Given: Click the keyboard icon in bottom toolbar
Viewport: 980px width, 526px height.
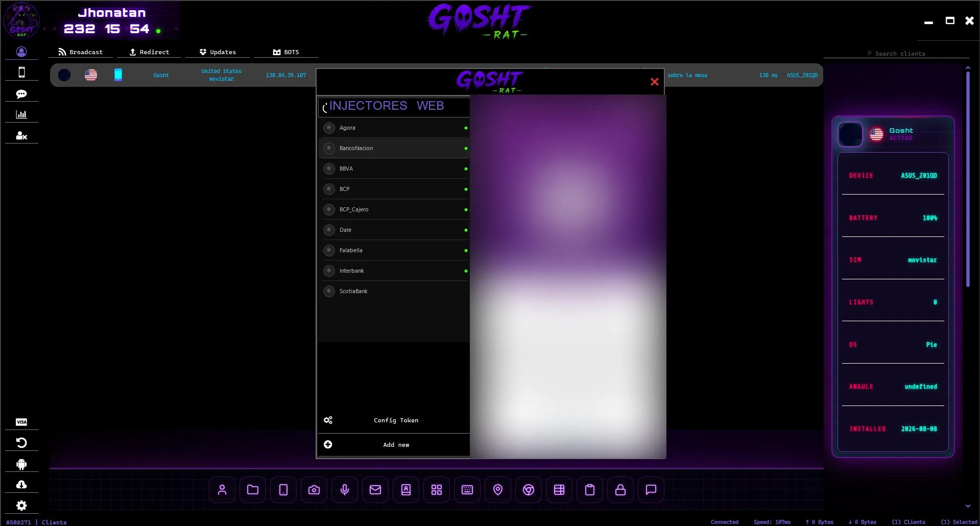Looking at the screenshot, I should [467, 490].
